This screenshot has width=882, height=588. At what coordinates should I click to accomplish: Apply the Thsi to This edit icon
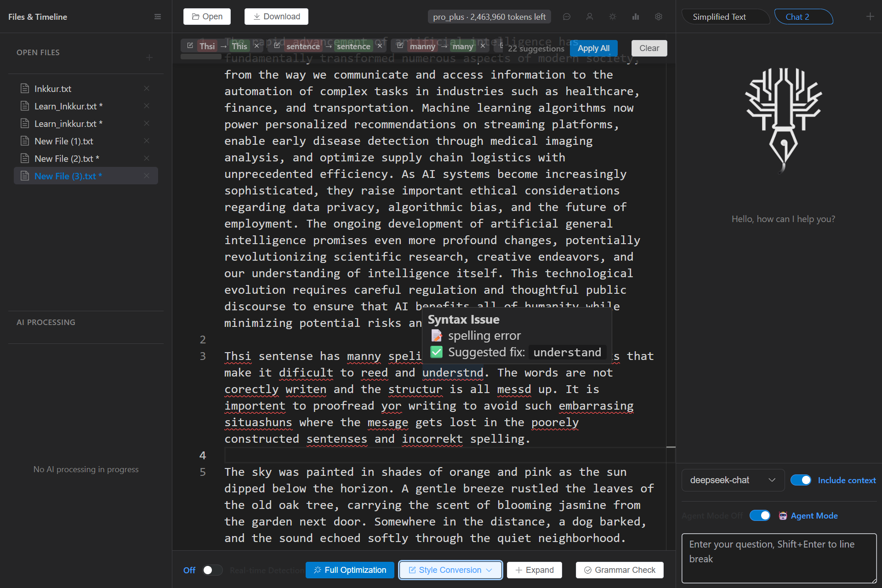click(x=190, y=46)
